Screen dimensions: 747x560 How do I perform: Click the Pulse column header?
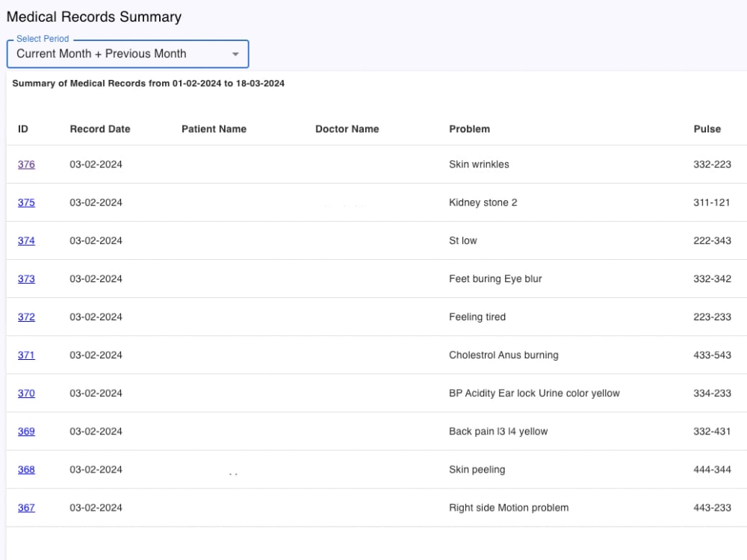point(707,129)
